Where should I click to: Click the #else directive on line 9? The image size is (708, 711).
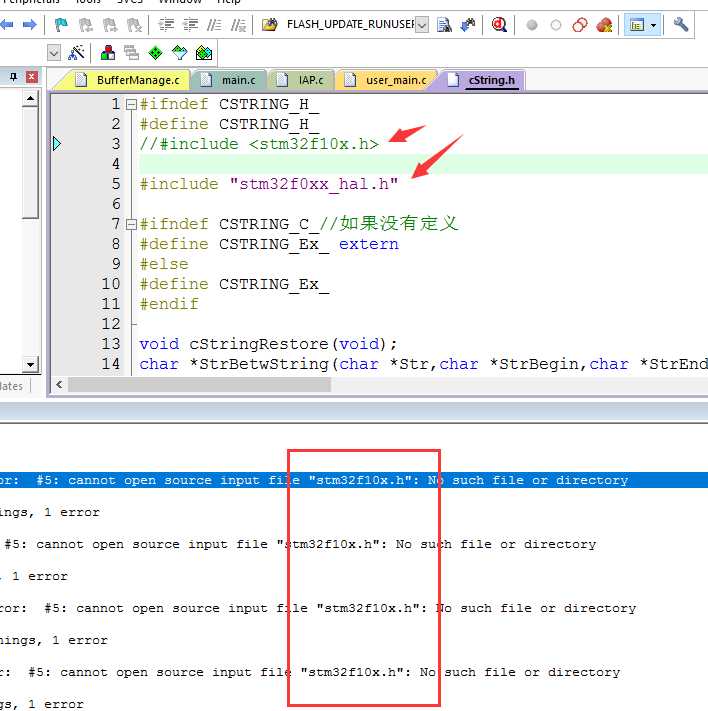coord(164,264)
